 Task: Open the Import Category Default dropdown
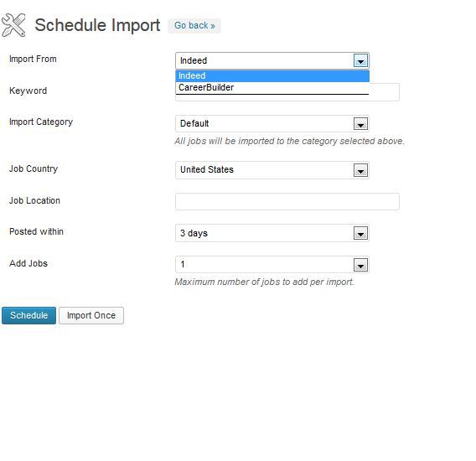click(272, 124)
